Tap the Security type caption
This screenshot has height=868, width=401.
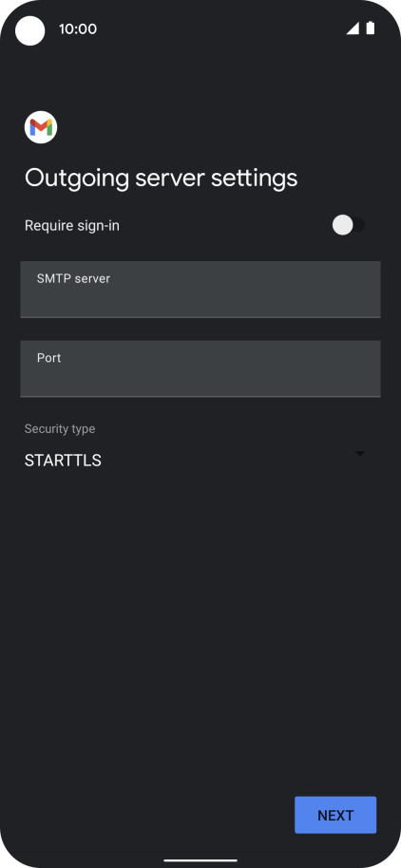pyautogui.click(x=60, y=429)
